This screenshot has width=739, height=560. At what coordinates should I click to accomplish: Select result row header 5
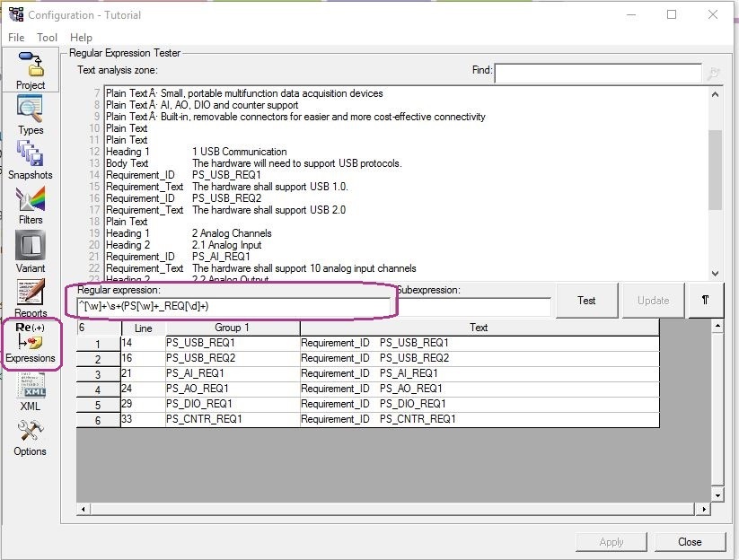[98, 405]
